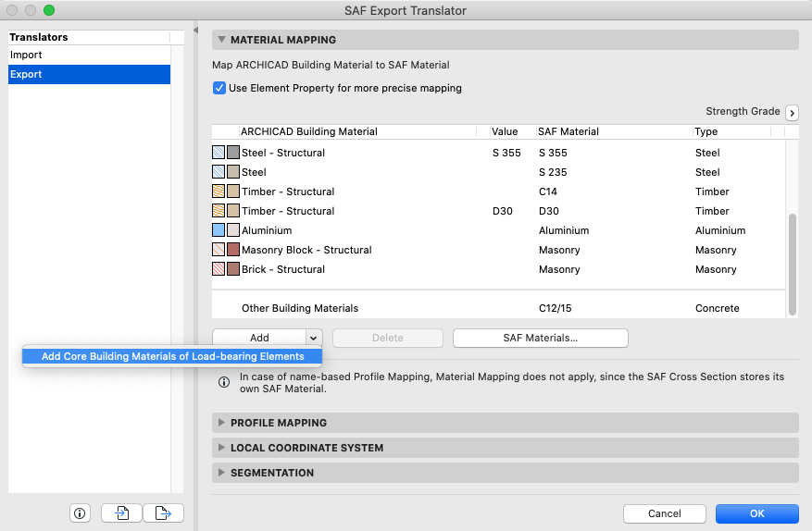Select the Import translator
The image size is (812, 531).
coord(89,55)
